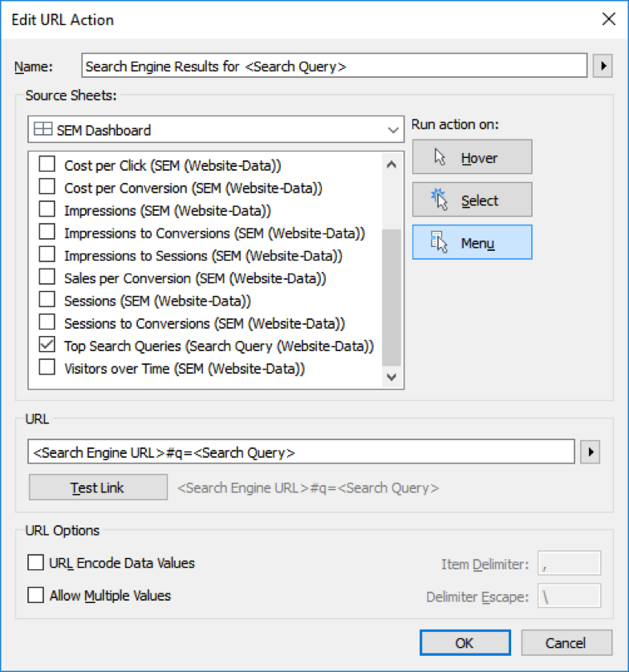Enable URL Encode Data Values
This screenshot has height=672, width=629.
[x=35, y=563]
